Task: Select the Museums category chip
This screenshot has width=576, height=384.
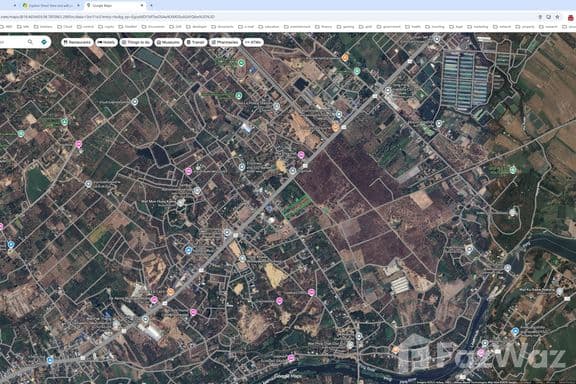Action: click(168, 42)
